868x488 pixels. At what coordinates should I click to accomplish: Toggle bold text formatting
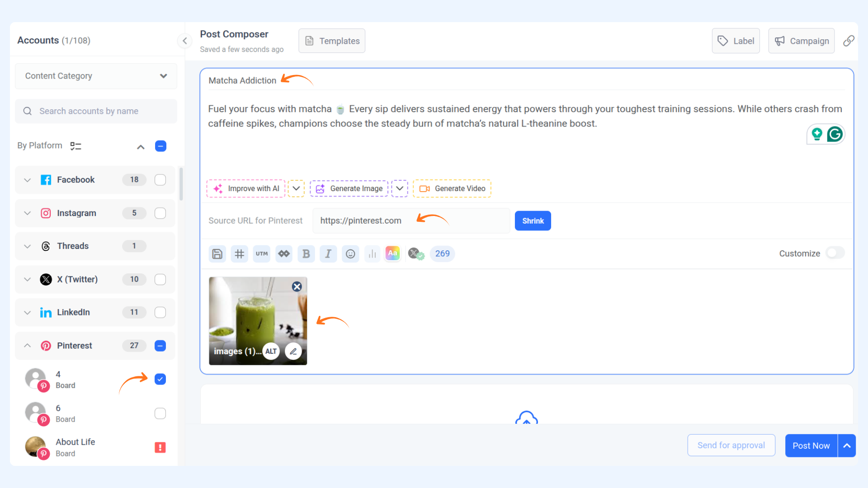[x=306, y=254]
